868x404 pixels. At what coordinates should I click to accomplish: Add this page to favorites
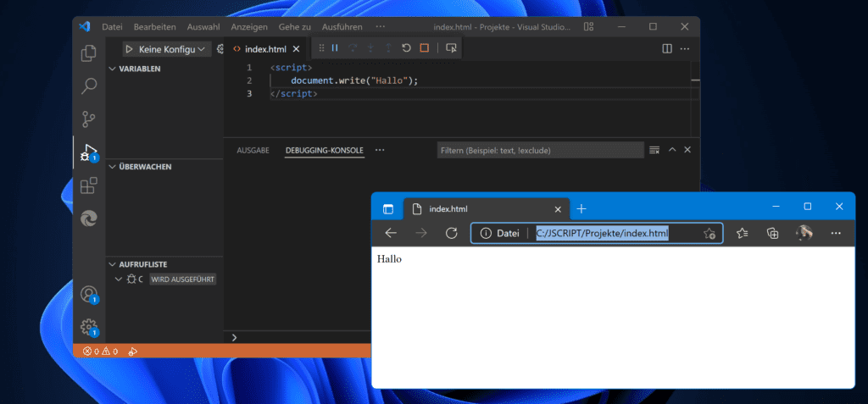point(709,234)
